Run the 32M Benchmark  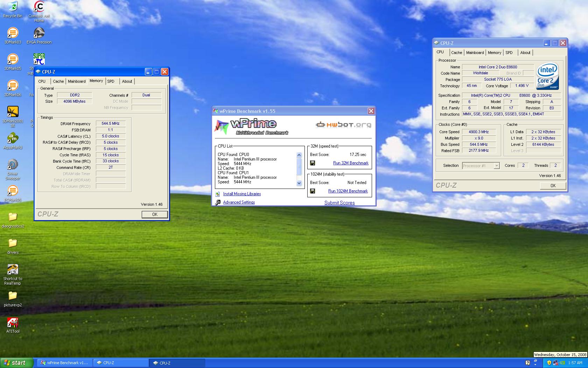point(351,163)
